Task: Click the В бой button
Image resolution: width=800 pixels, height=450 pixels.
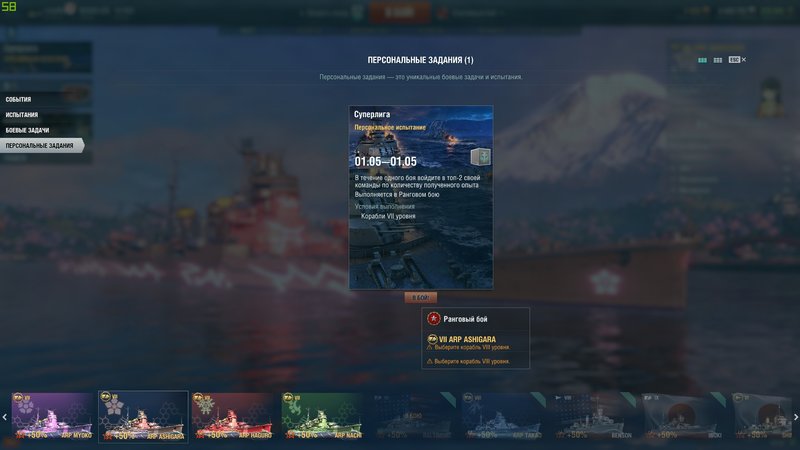Action: pos(421,297)
